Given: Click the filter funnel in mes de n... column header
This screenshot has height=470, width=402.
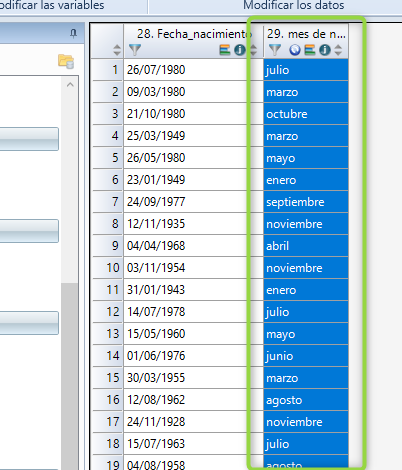Looking at the screenshot, I should (275, 50).
